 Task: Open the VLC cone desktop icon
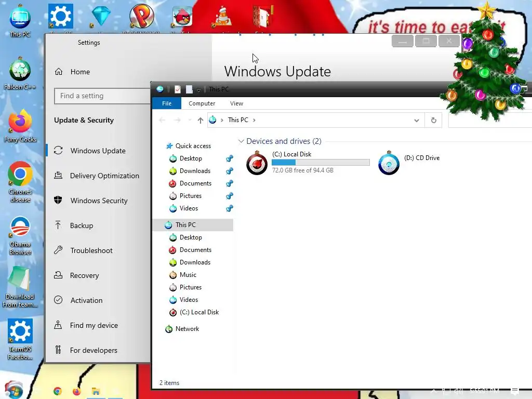(x=222, y=16)
